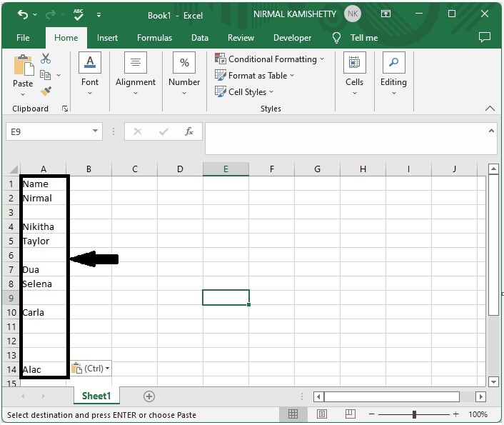Image resolution: width=504 pixels, height=425 pixels.
Task: Expand the Paste options arrow
Action: click(x=23, y=94)
